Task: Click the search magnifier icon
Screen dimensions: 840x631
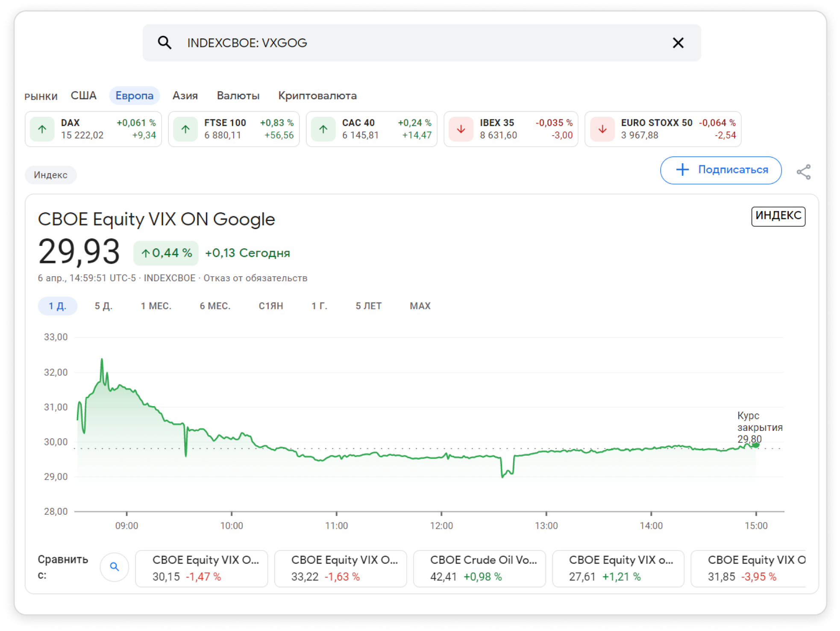Action: 164,43
